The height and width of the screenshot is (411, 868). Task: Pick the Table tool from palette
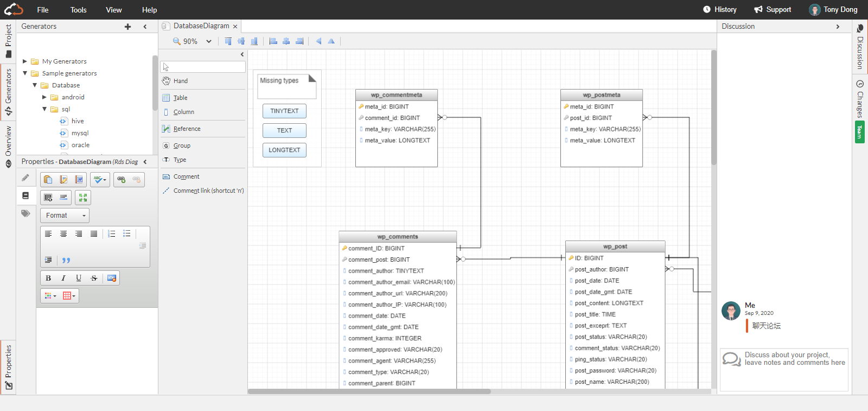pyautogui.click(x=180, y=98)
